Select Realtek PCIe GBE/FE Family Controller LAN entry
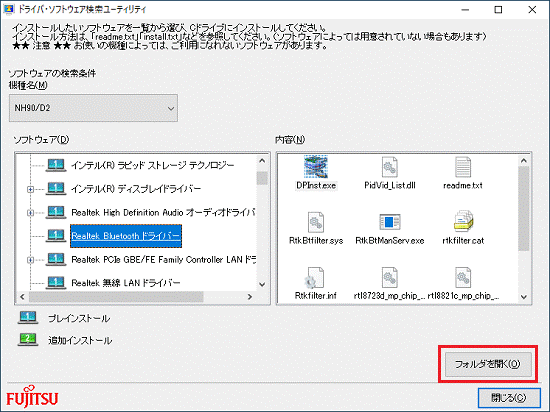550x412 pixels. click(163, 260)
